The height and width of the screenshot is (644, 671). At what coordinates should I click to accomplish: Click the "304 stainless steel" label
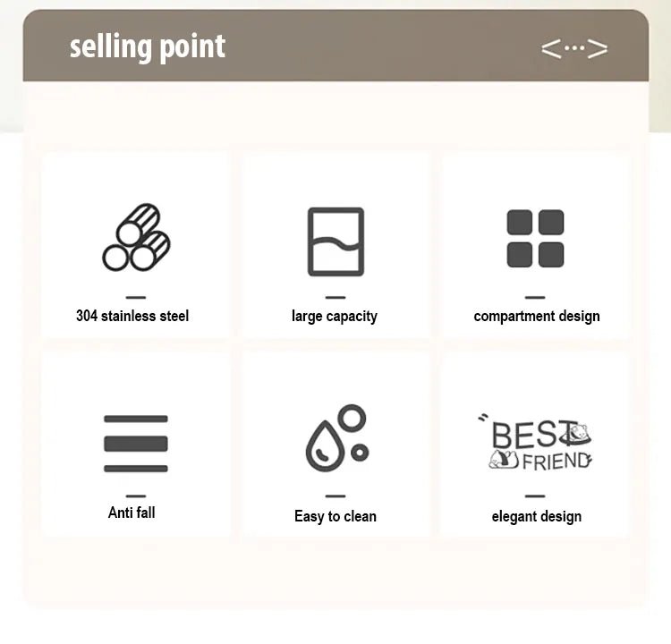[132, 316]
